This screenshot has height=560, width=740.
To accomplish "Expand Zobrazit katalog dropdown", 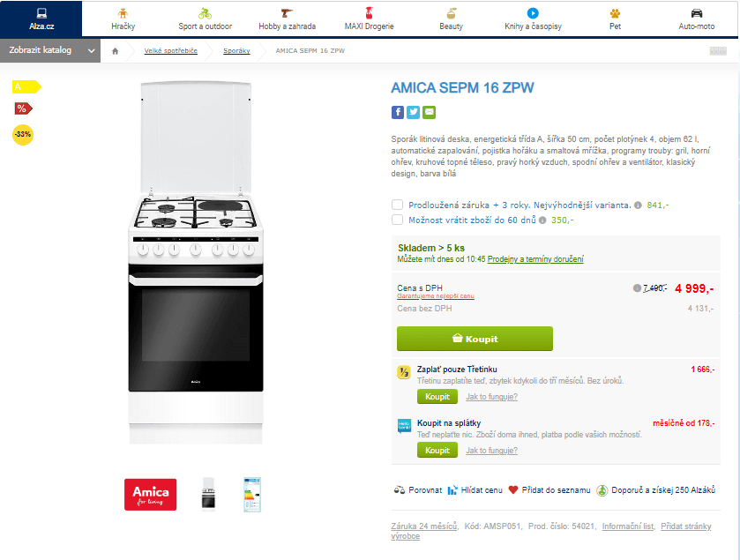I will tap(50, 50).
